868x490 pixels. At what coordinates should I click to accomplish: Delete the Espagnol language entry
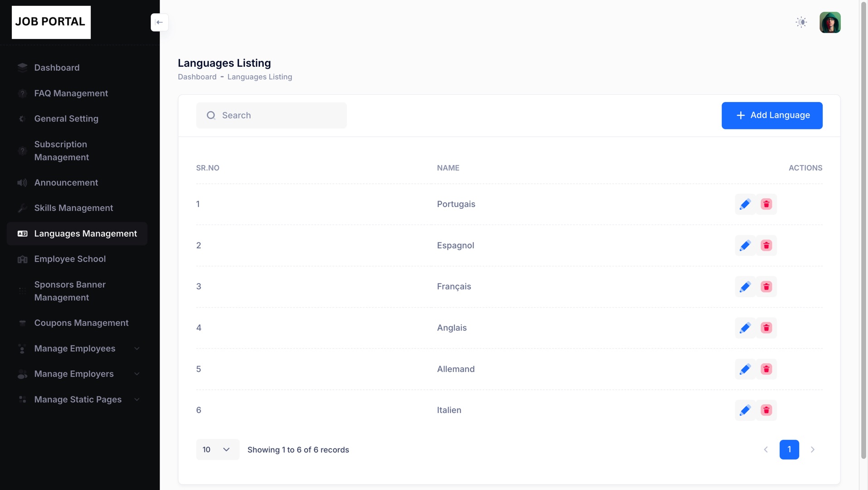pos(766,245)
